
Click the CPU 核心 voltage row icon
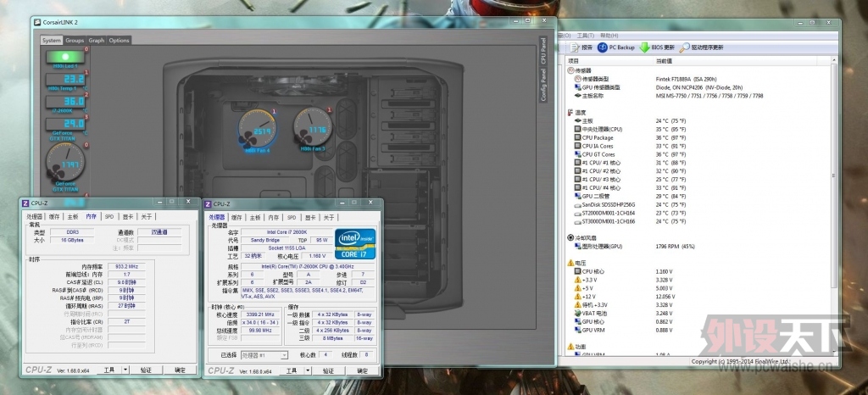[578, 271]
